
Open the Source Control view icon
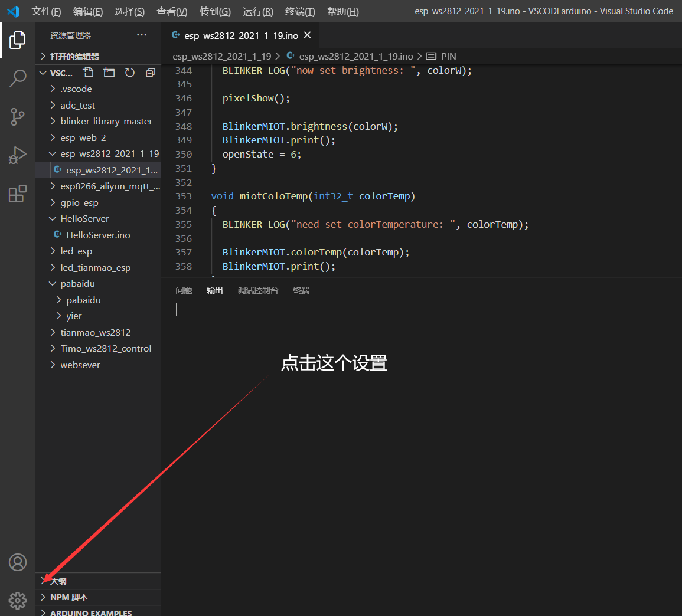[x=17, y=116]
